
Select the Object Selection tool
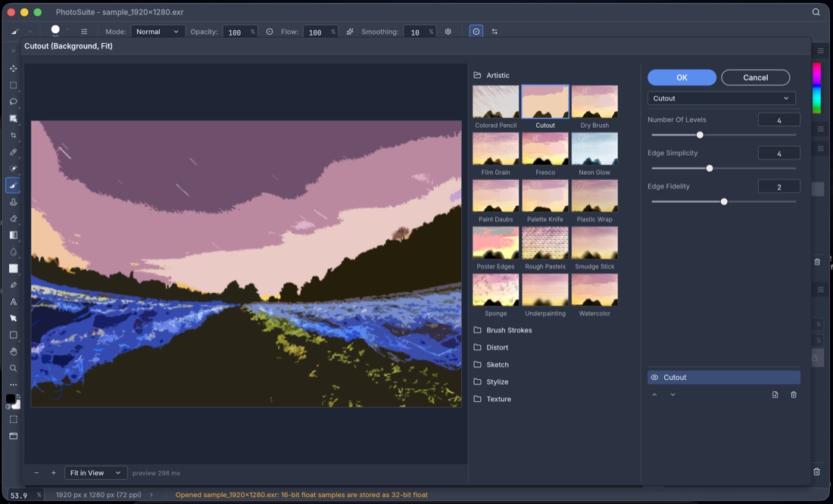14,118
